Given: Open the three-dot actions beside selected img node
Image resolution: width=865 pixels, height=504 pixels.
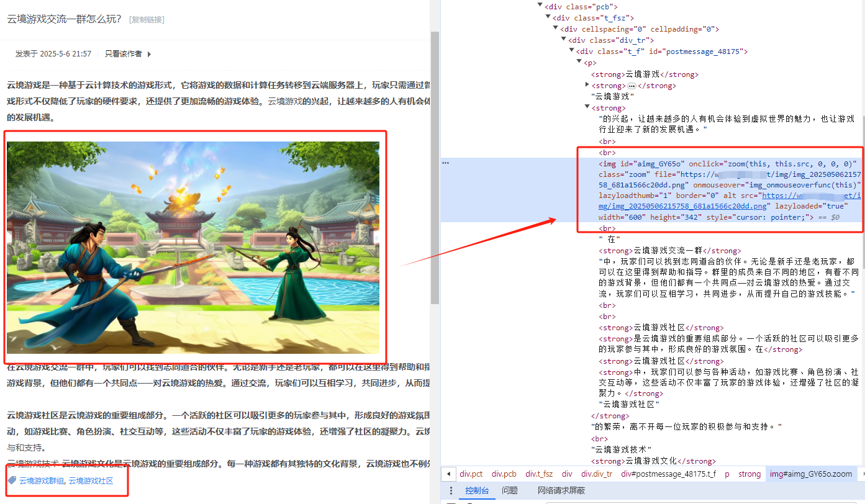Looking at the screenshot, I should [445, 163].
